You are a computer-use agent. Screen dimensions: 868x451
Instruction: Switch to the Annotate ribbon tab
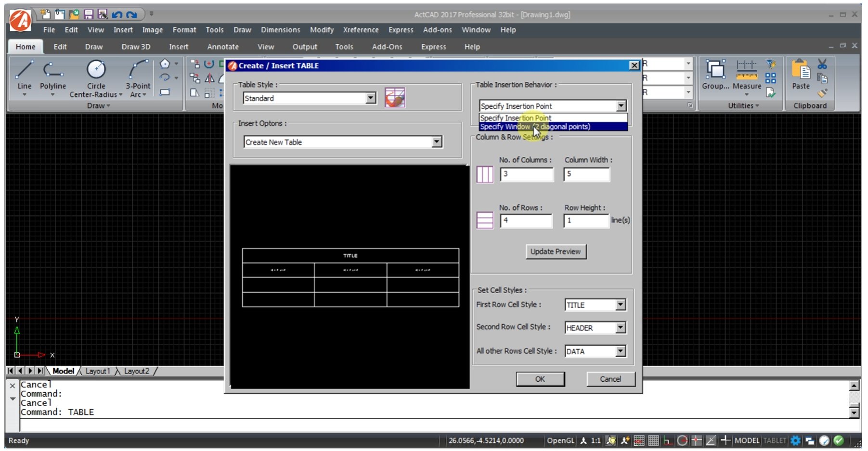[222, 47]
